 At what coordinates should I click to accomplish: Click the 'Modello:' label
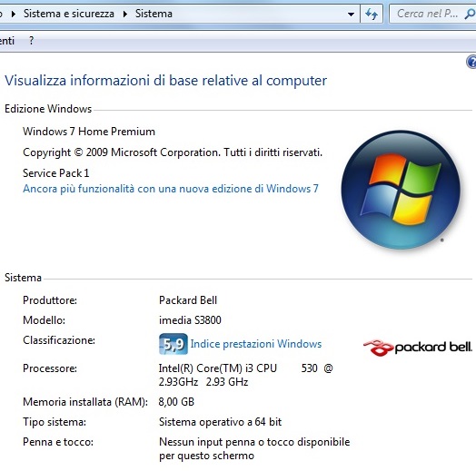[44, 320]
